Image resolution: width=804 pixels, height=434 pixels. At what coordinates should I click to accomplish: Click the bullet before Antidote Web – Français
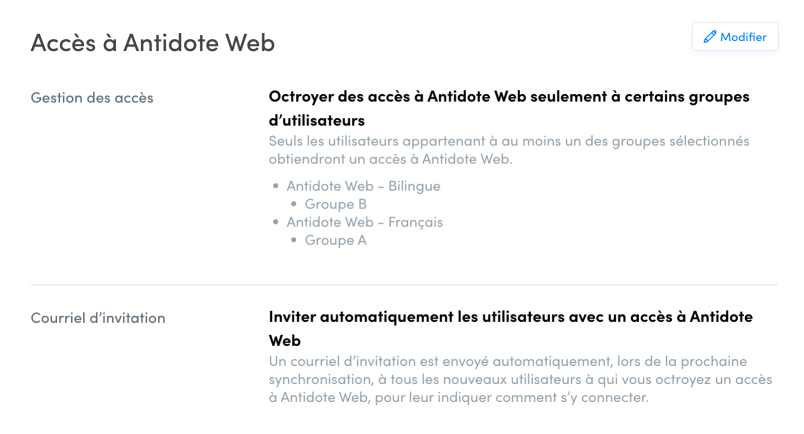tap(276, 222)
